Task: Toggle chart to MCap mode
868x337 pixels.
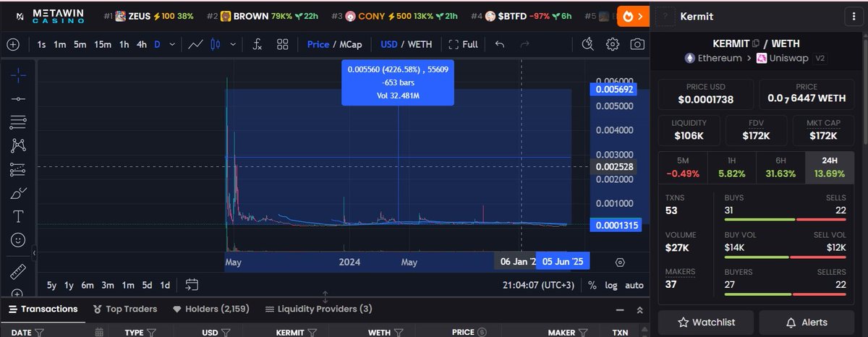Action: 352,44
